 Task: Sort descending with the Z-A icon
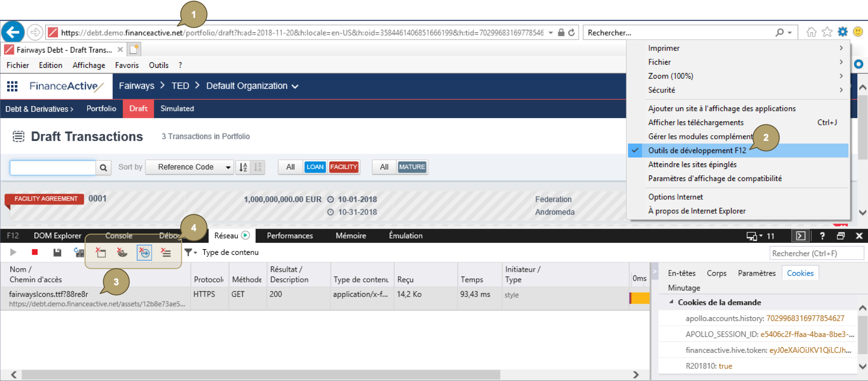258,167
